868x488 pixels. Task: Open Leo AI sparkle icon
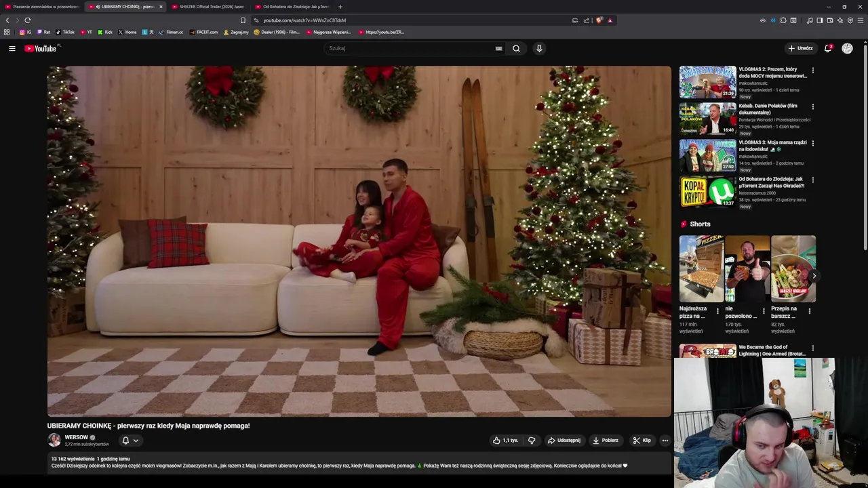click(x=840, y=20)
